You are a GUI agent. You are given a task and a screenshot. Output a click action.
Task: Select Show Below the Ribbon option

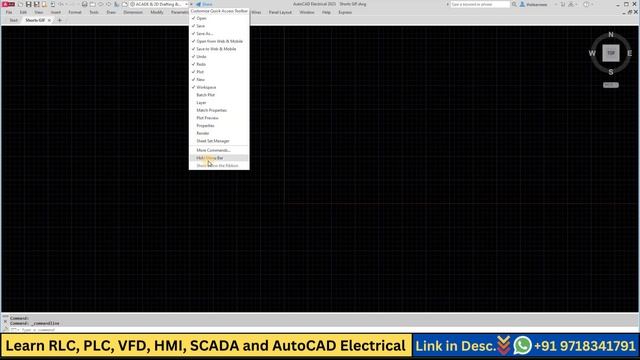pos(219,166)
